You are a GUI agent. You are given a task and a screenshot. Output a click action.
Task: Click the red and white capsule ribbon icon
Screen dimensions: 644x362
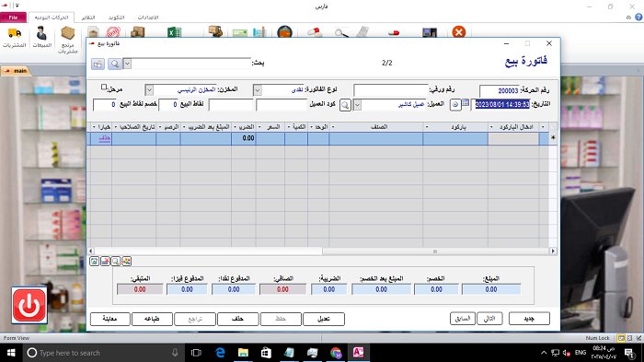pyautogui.click(x=315, y=32)
